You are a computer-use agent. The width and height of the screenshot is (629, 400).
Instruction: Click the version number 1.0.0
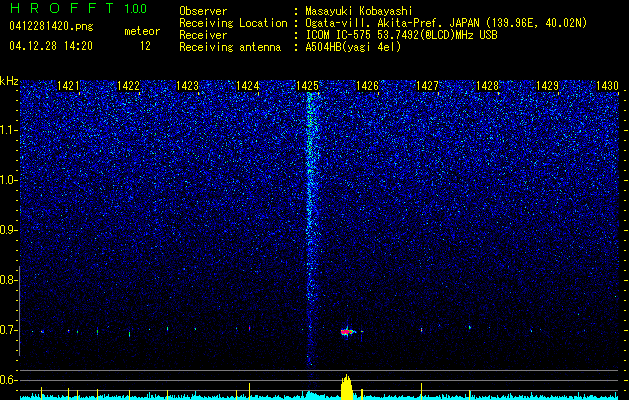tap(136, 9)
